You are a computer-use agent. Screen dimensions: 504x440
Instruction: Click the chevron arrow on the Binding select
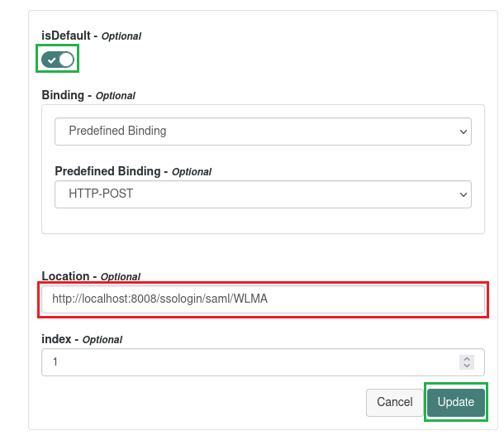tap(464, 132)
